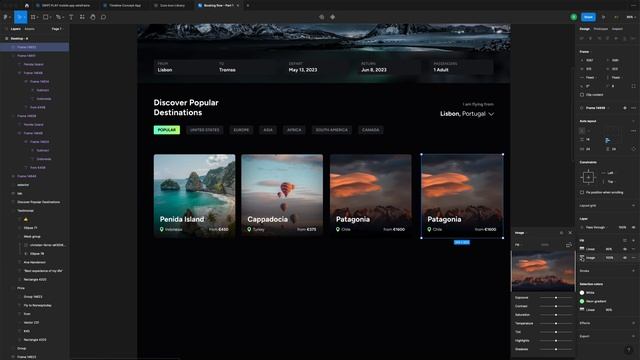Screen dimensions: 640x360
Task: Add a new fill with plus icon
Action: [633, 240]
